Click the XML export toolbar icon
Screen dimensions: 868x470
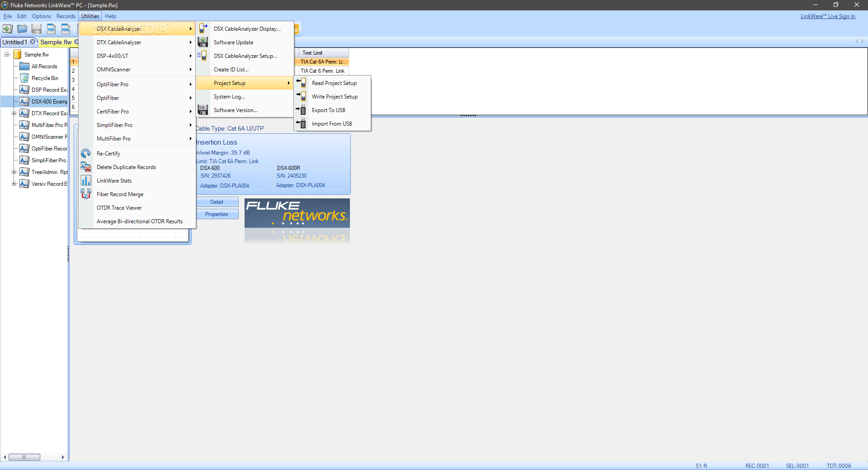click(66, 29)
